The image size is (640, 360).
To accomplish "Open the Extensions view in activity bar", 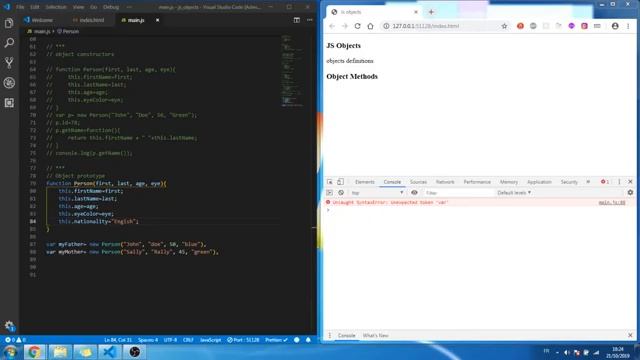I will (9, 102).
